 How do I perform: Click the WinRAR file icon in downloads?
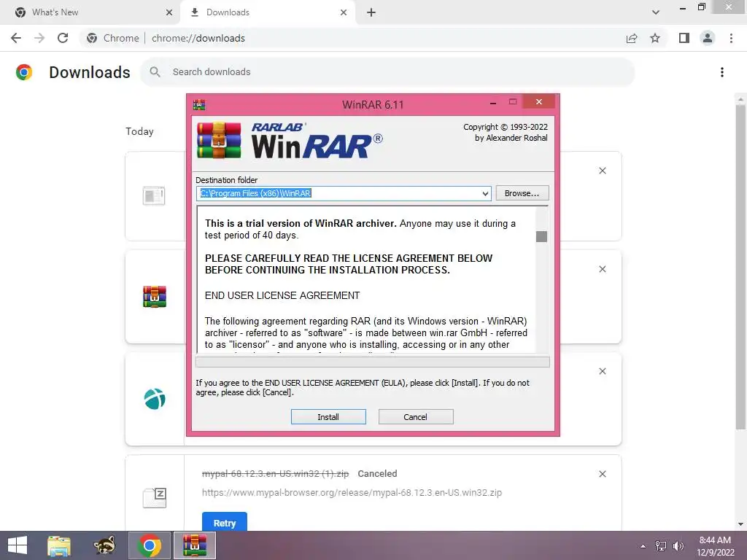point(155,297)
